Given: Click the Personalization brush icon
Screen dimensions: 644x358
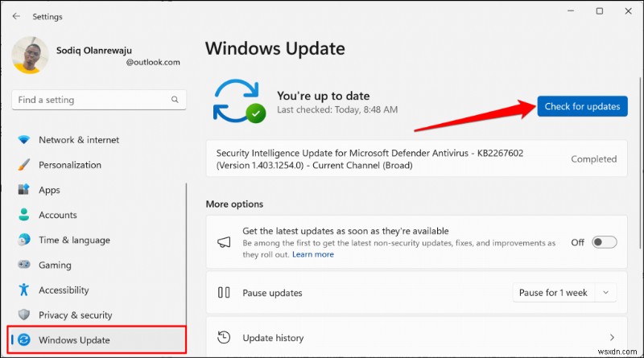Looking at the screenshot, I should point(24,165).
